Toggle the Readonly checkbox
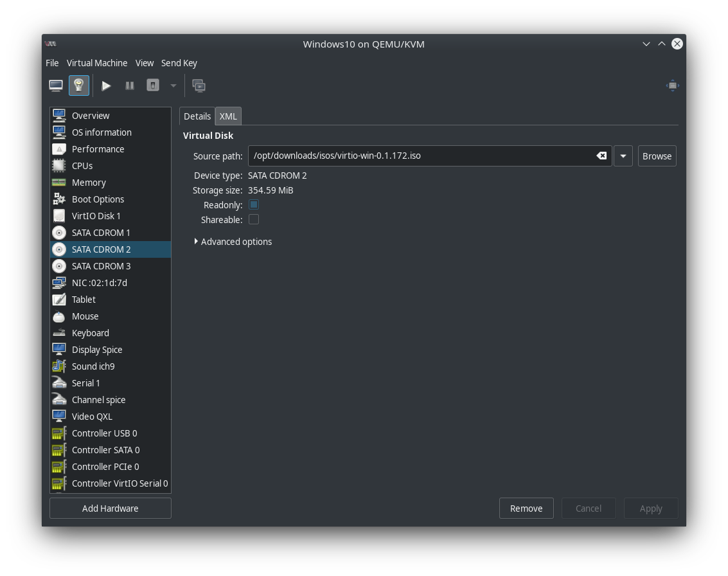 (254, 204)
